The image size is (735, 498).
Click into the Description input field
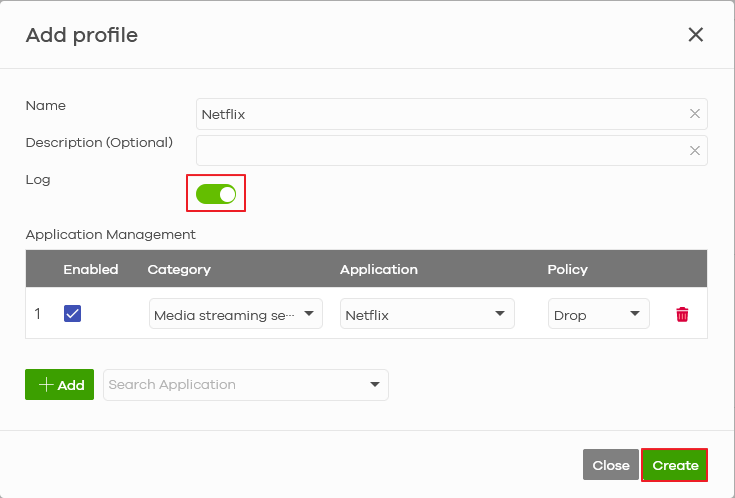click(x=440, y=151)
